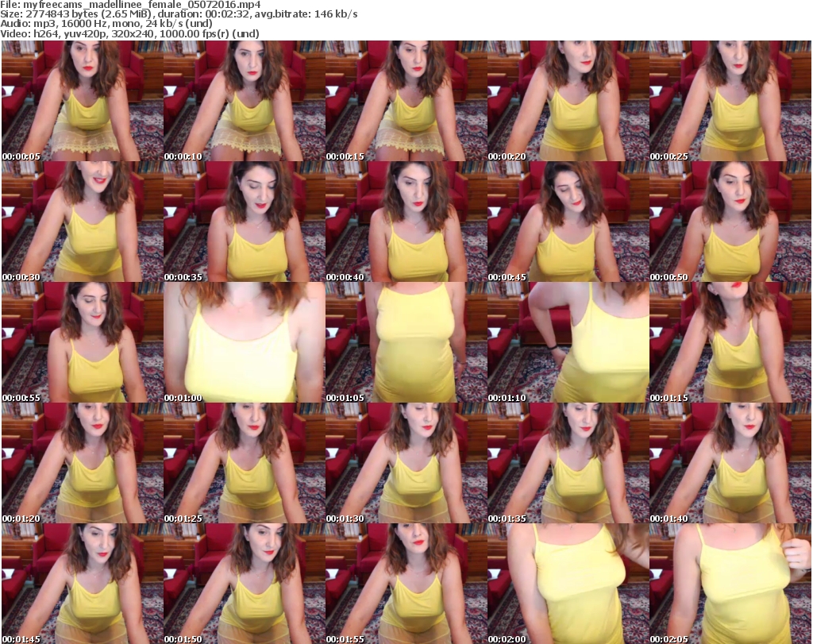This screenshot has width=813, height=644.
Task: Select the frame timestamped 00:01:45
Action: coord(83,584)
